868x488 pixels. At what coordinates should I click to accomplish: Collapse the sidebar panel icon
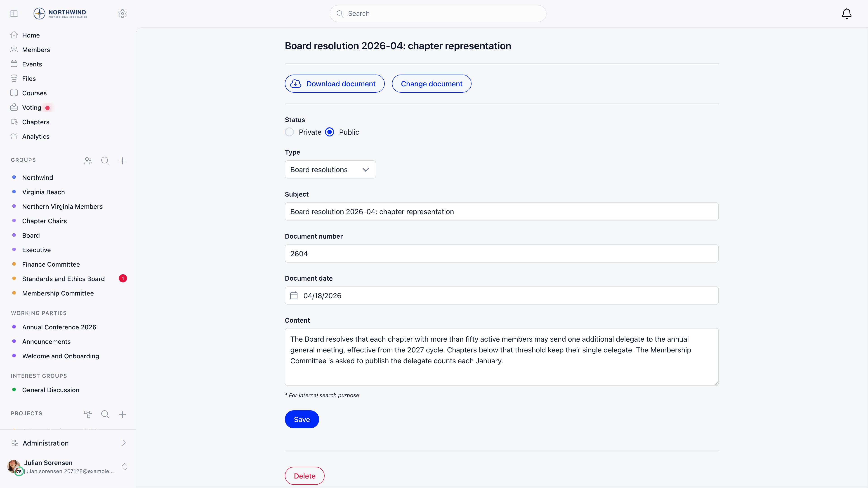[x=14, y=14]
